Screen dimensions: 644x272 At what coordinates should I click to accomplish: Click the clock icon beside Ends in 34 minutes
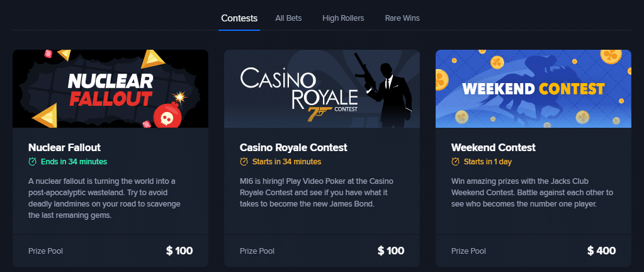pos(33,162)
